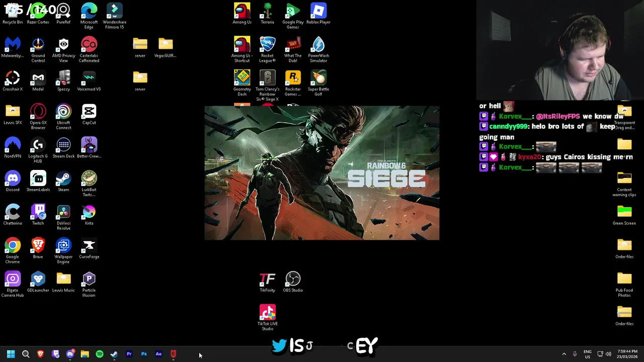Open the Recycle Bin desktop icon
The width and height of the screenshot is (644, 362).
[x=13, y=14]
